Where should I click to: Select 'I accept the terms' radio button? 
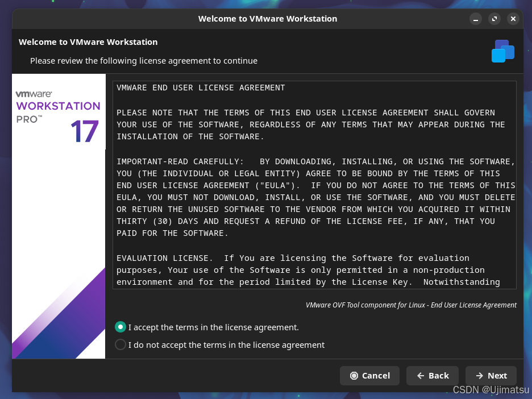pyautogui.click(x=120, y=327)
